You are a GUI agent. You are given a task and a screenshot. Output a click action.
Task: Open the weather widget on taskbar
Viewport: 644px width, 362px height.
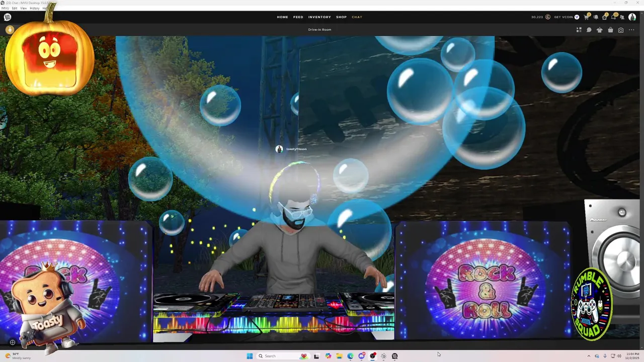point(17,356)
